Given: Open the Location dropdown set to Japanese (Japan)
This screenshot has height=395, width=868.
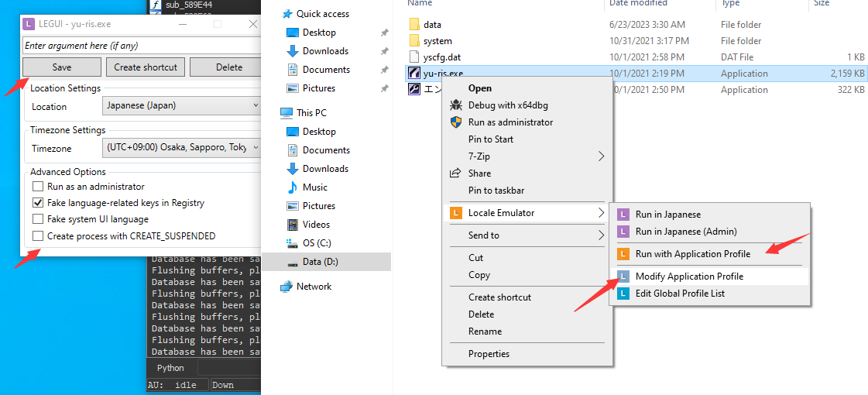Looking at the screenshot, I should tap(181, 105).
